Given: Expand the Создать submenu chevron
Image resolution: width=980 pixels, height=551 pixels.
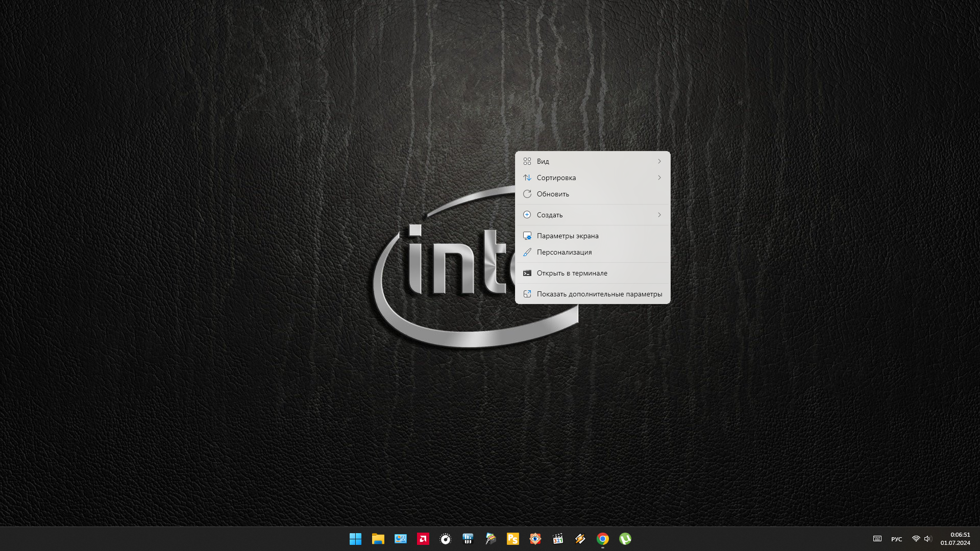Looking at the screenshot, I should pos(659,215).
